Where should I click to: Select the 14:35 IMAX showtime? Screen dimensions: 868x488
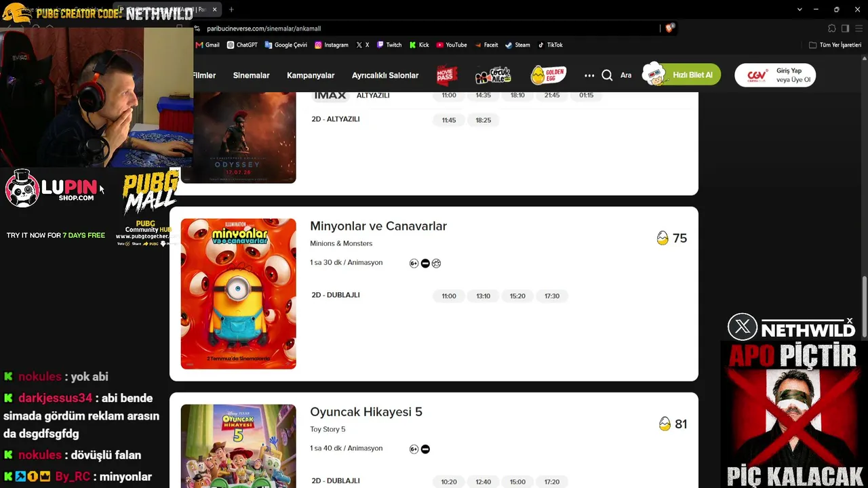click(x=483, y=96)
